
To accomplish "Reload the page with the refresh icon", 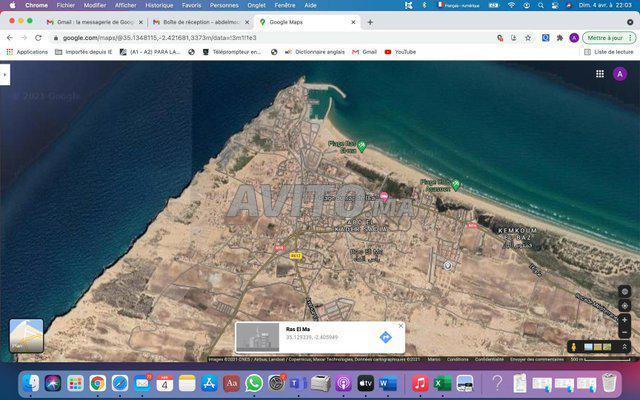I will tap(38, 38).
